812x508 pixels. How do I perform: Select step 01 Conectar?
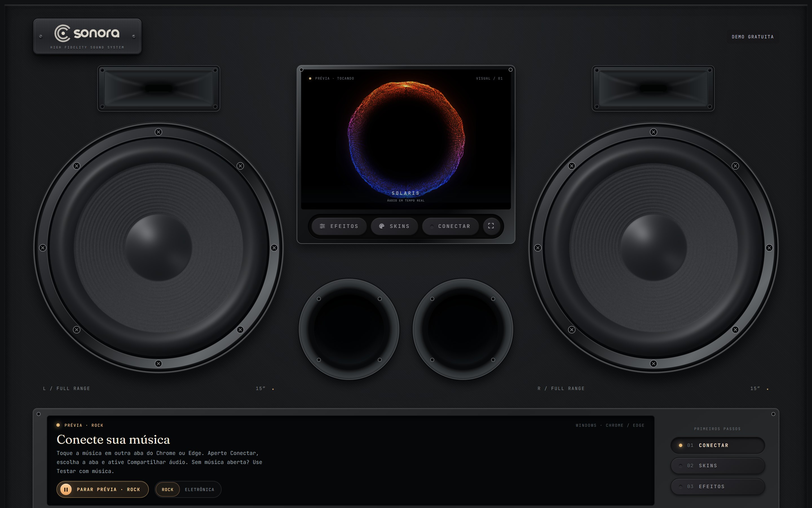click(717, 445)
